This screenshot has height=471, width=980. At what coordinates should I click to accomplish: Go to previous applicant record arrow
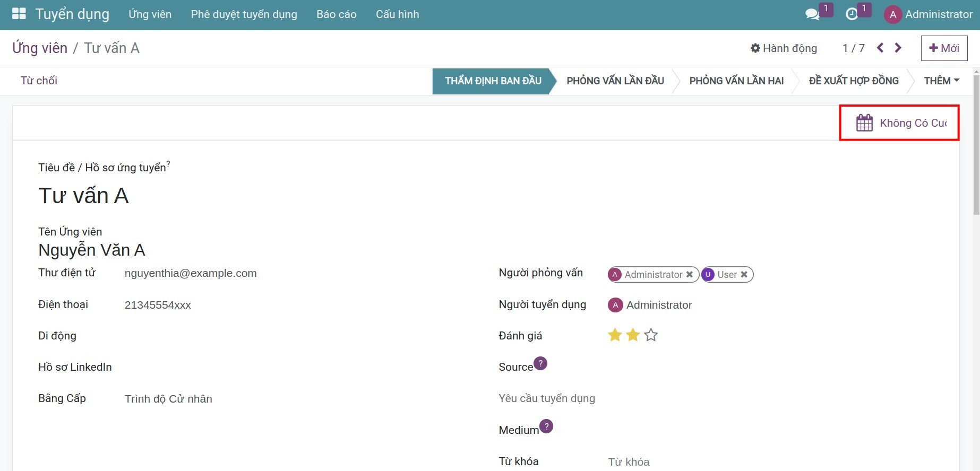880,48
